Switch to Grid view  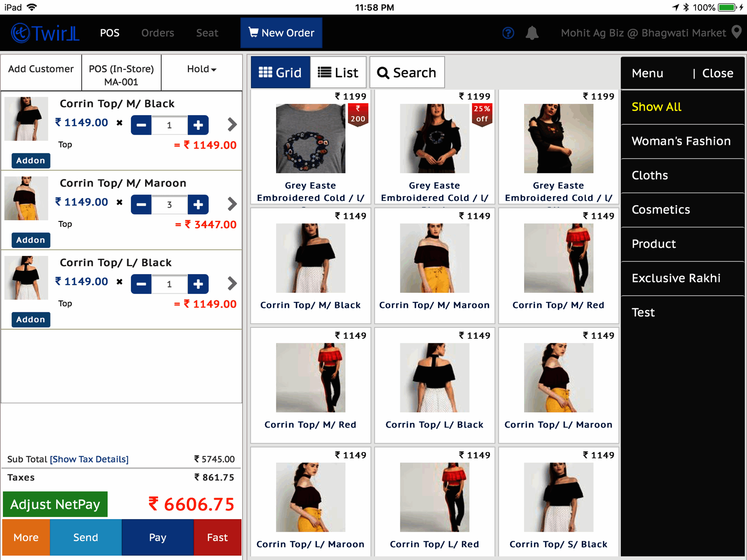(x=280, y=72)
